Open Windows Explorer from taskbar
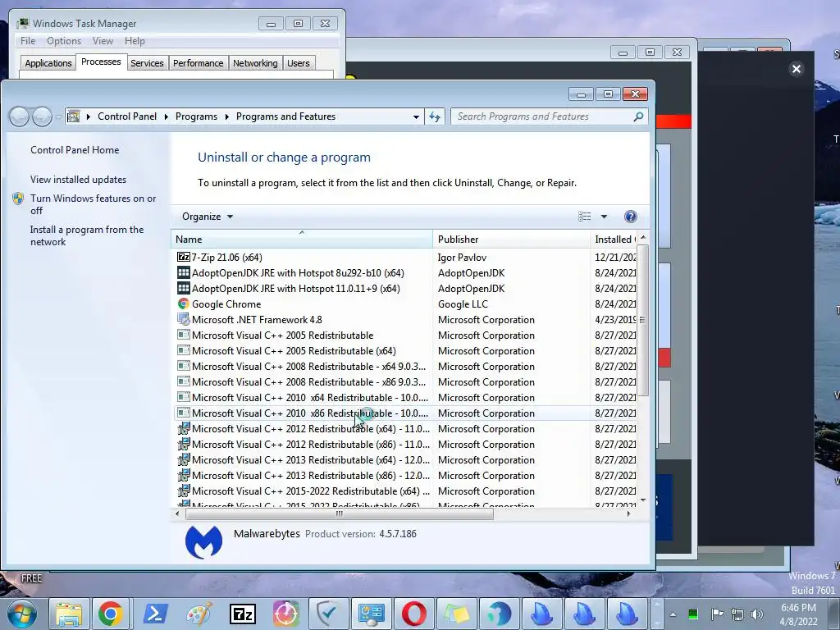840x630 pixels. [x=69, y=614]
